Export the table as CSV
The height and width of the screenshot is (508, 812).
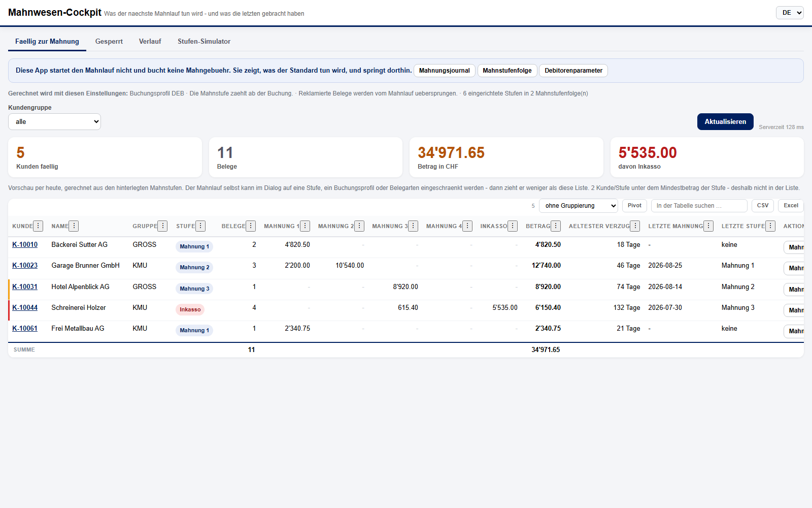(763, 206)
